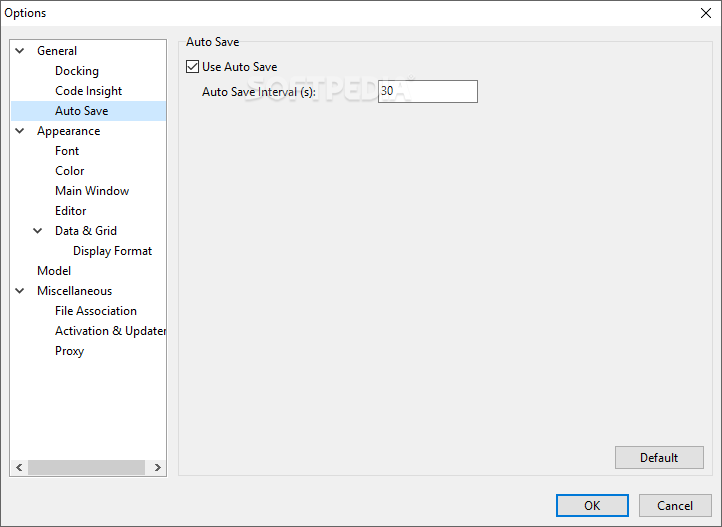Click the Auto Save Interval input field
Viewport: 722px width, 527px height.
click(x=428, y=92)
